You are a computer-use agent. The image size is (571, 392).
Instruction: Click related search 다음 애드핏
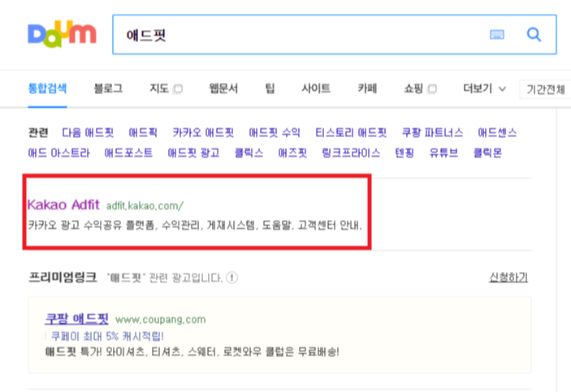click(x=88, y=132)
